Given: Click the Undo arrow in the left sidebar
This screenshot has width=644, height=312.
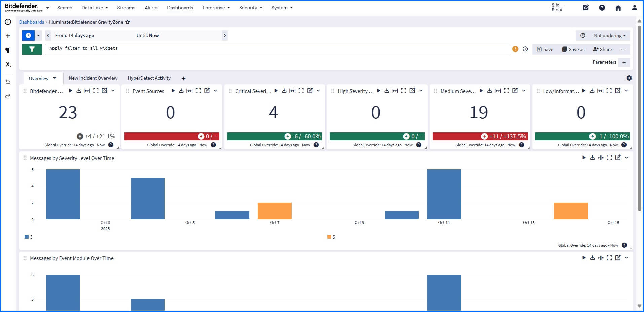Looking at the screenshot, I should pos(7,81).
